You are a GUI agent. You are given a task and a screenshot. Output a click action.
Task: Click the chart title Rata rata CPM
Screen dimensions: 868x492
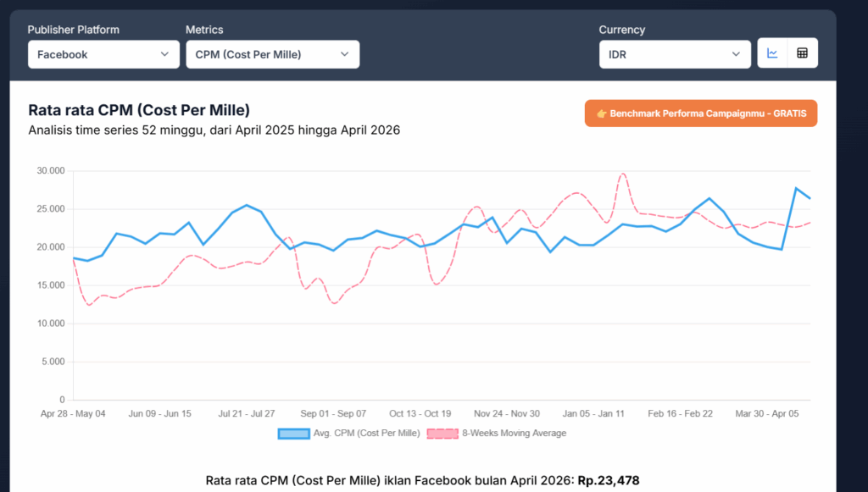(x=139, y=110)
